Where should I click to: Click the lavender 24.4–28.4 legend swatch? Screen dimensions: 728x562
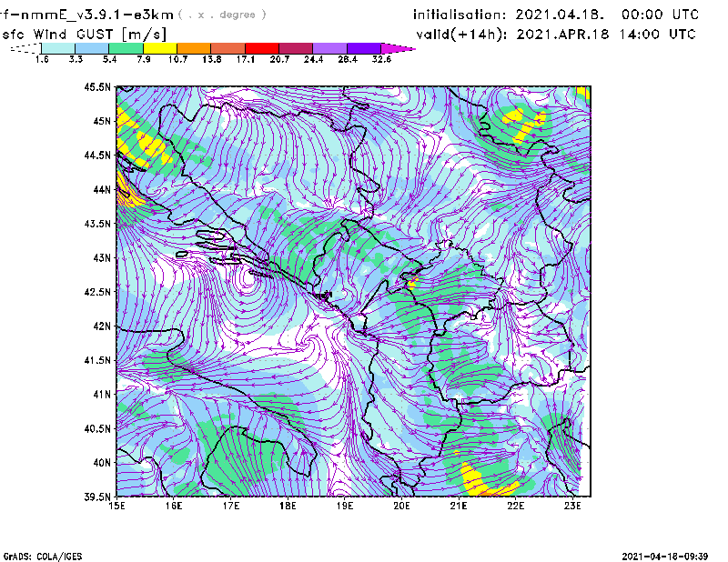[x=329, y=48]
